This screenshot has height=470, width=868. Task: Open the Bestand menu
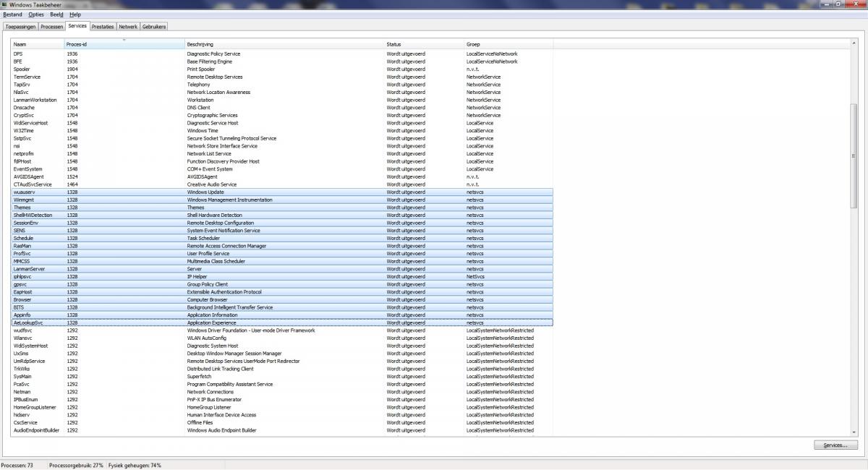tap(12, 14)
